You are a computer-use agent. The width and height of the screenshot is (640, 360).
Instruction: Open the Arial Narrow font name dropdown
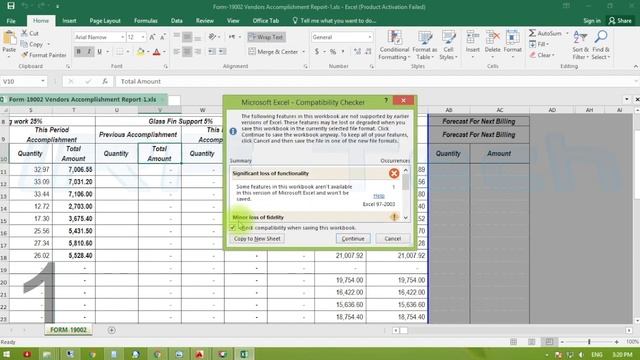[x=122, y=37]
